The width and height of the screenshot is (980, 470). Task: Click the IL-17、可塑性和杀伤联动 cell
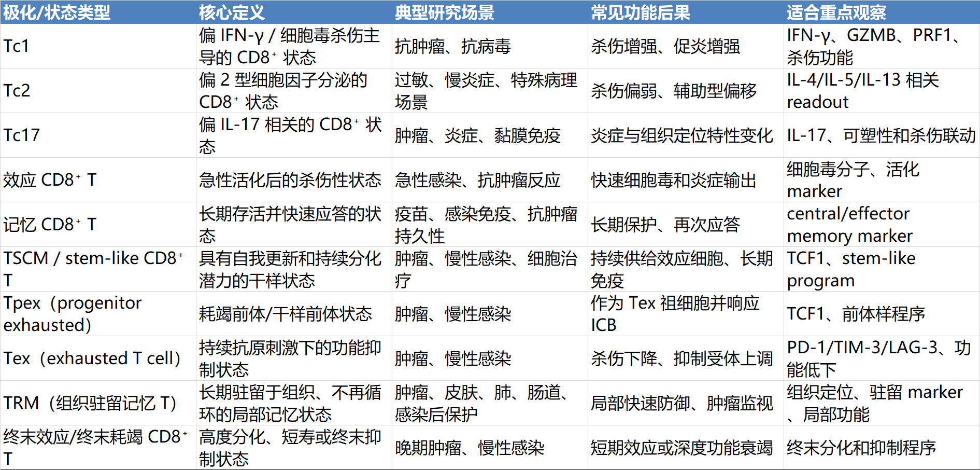pyautogui.click(x=881, y=135)
